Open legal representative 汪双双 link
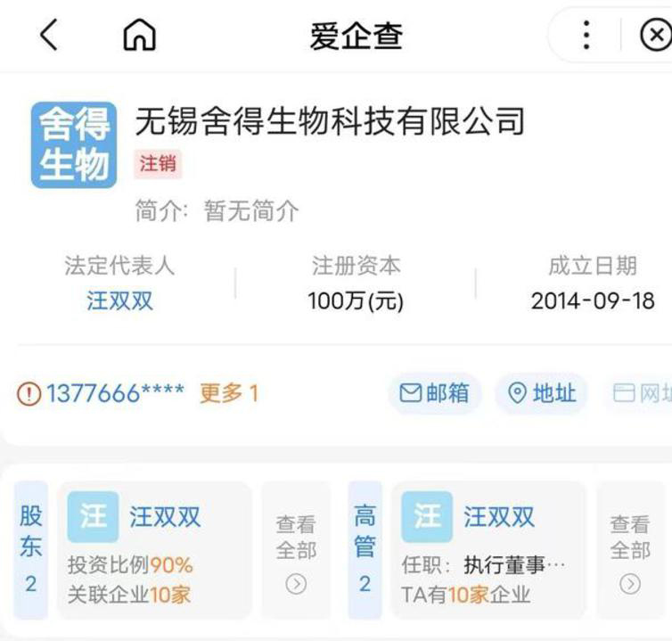Viewport: 672px width, 641px height. point(119,300)
